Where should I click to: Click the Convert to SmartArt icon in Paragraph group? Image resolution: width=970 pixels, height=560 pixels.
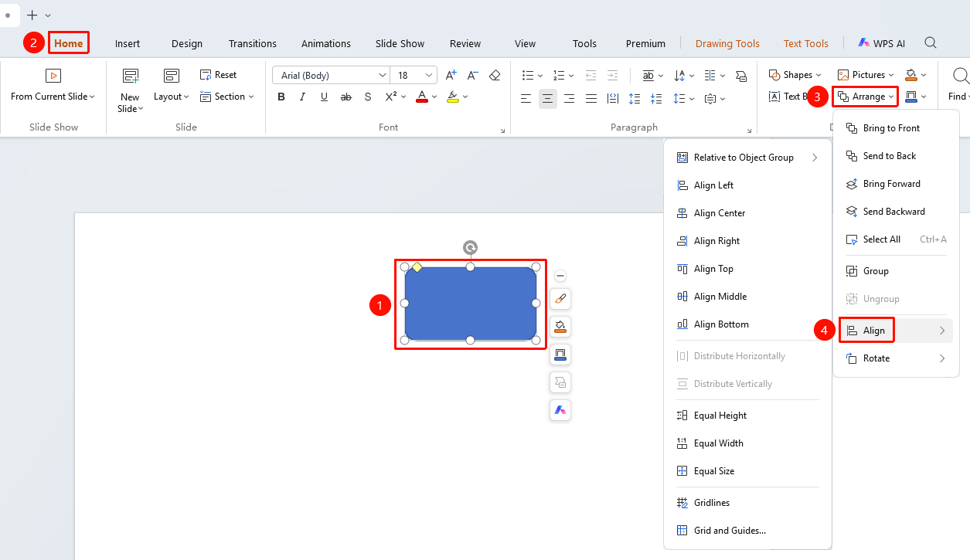pyautogui.click(x=741, y=75)
